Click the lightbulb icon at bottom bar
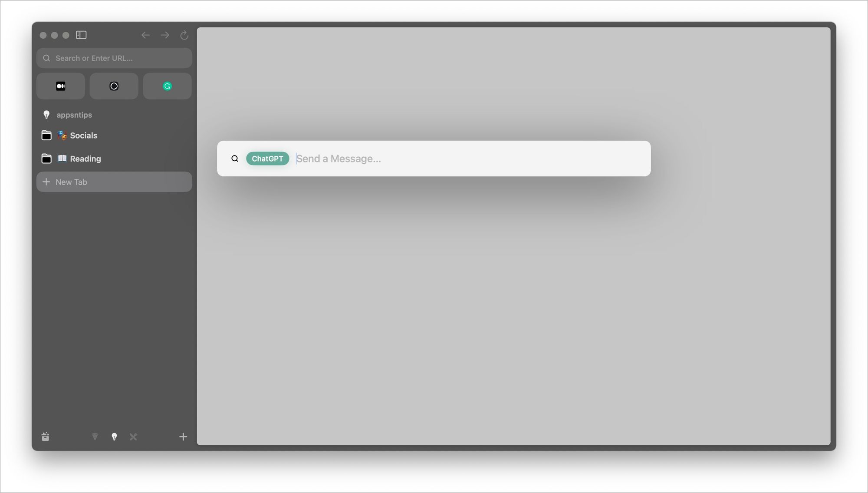 [114, 436]
